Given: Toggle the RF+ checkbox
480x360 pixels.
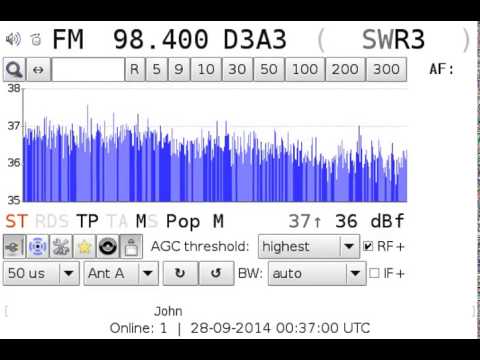Looking at the screenshot, I should click(x=368, y=246).
